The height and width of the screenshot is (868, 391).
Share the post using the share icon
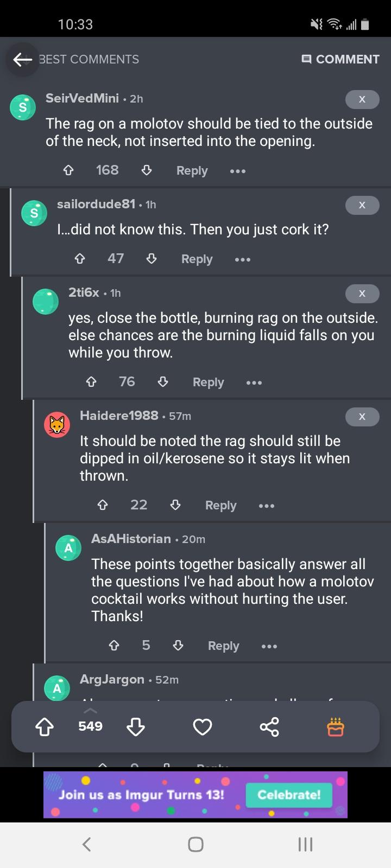coord(269,726)
